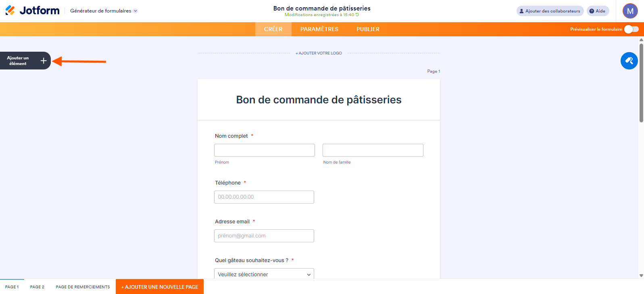Click Ajouter votre logo link
644x294 pixels.
[319, 53]
